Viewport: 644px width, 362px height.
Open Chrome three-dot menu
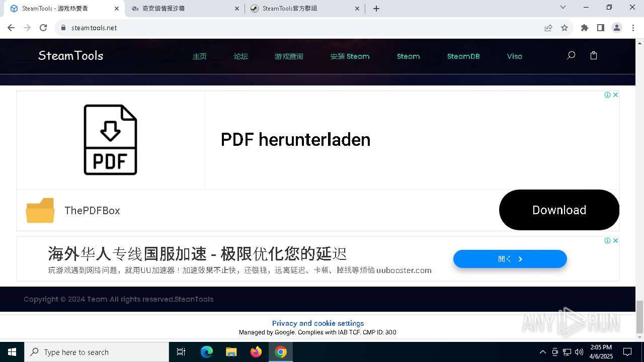(633, 28)
